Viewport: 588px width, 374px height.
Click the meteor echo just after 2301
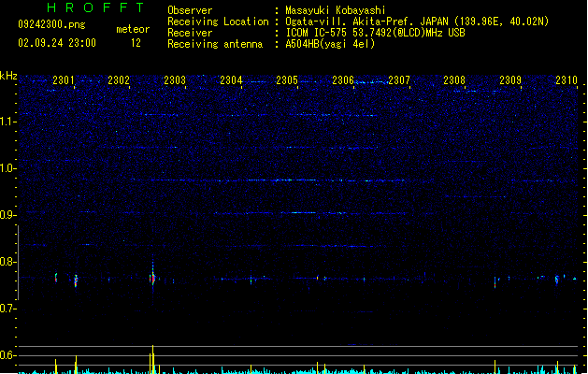(76, 280)
